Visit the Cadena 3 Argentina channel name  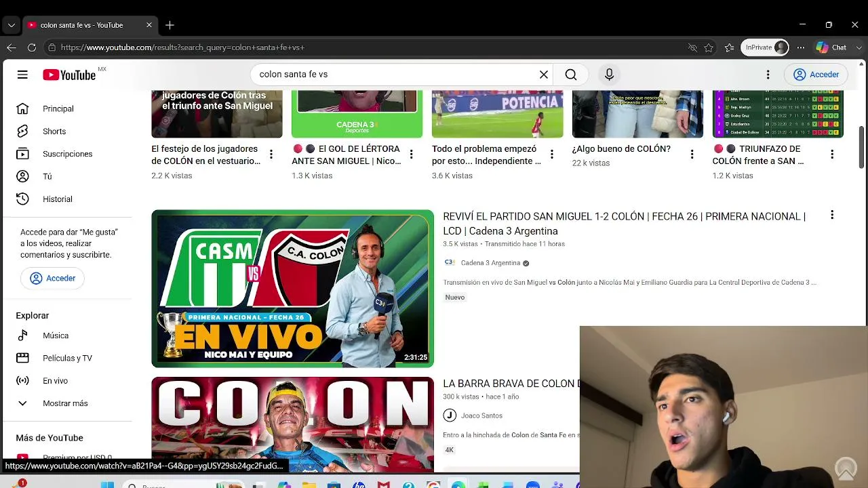pyautogui.click(x=490, y=263)
